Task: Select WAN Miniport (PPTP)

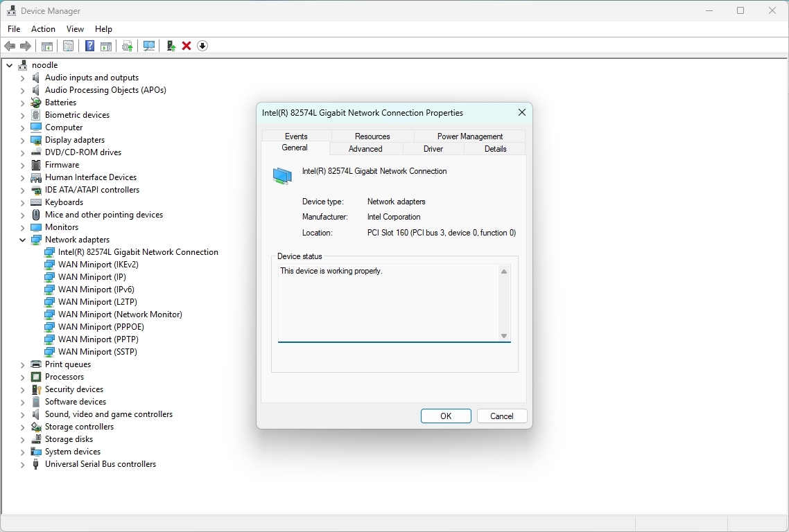Action: tap(98, 339)
